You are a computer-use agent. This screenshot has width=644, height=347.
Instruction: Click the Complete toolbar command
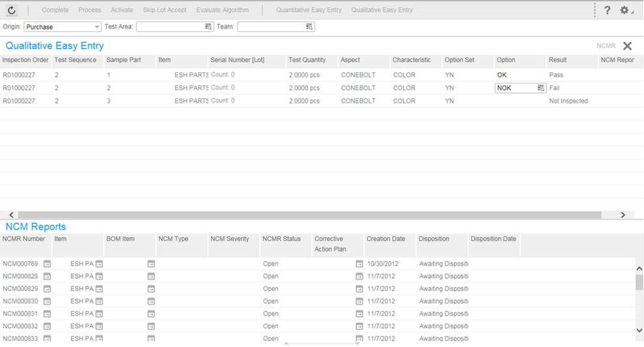pos(55,10)
